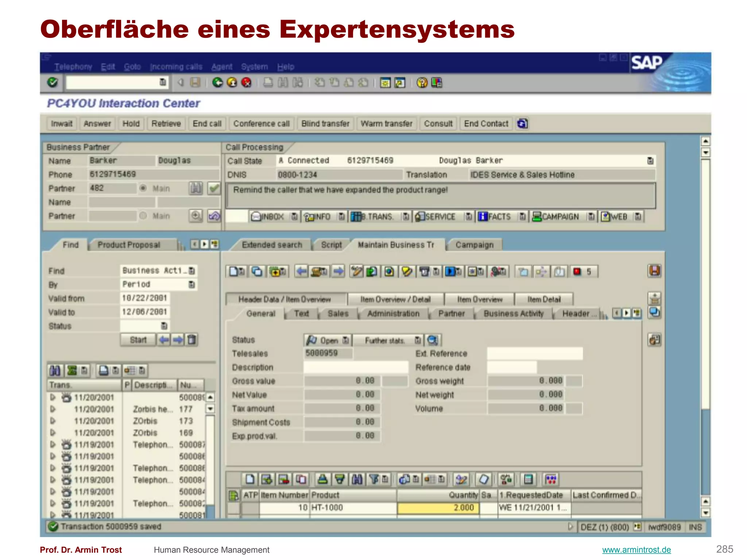Image resolution: width=747 pixels, height=560 pixels.
Task: Open the B.TRANS. workspace button
Action: [x=373, y=217]
